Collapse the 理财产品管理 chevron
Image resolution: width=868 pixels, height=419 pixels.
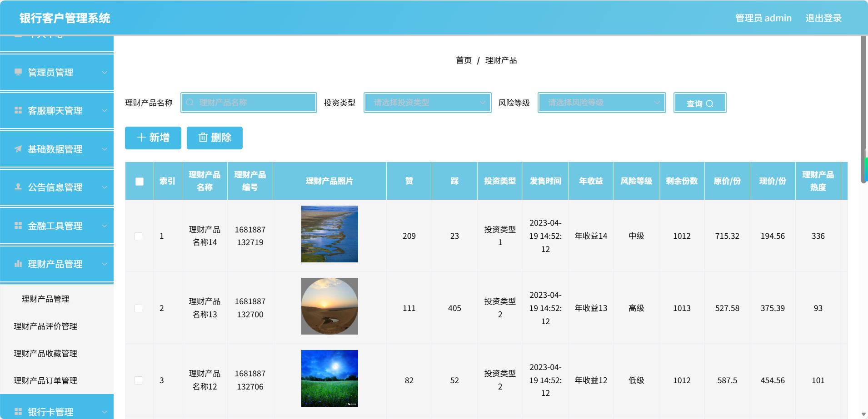105,264
